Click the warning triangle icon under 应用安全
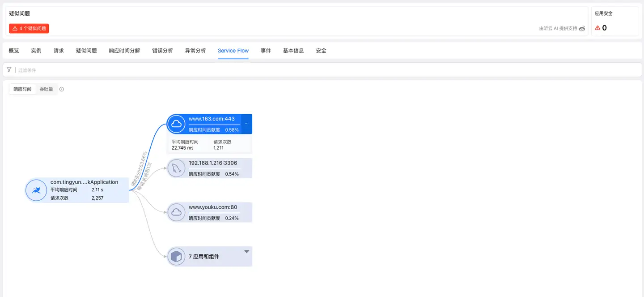 point(598,28)
